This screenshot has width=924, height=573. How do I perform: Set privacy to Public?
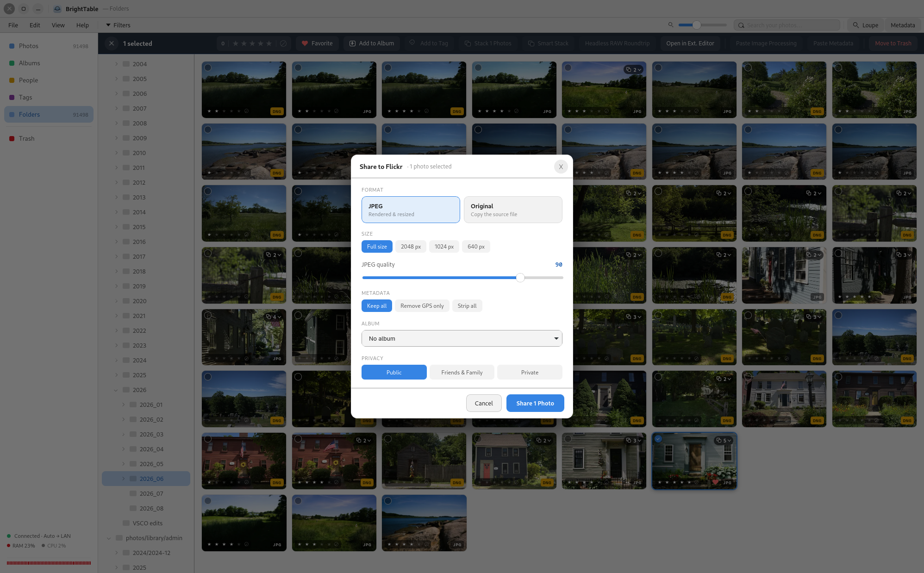[394, 372]
